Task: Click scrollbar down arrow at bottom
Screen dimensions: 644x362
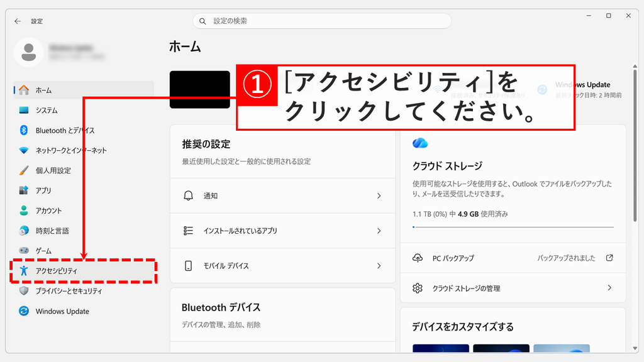Action: (635, 348)
